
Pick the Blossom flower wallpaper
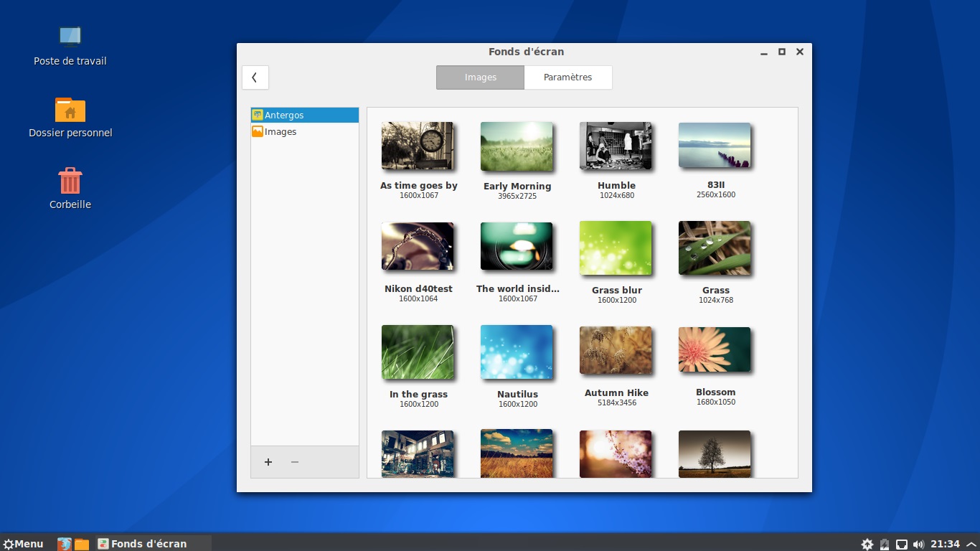point(715,349)
